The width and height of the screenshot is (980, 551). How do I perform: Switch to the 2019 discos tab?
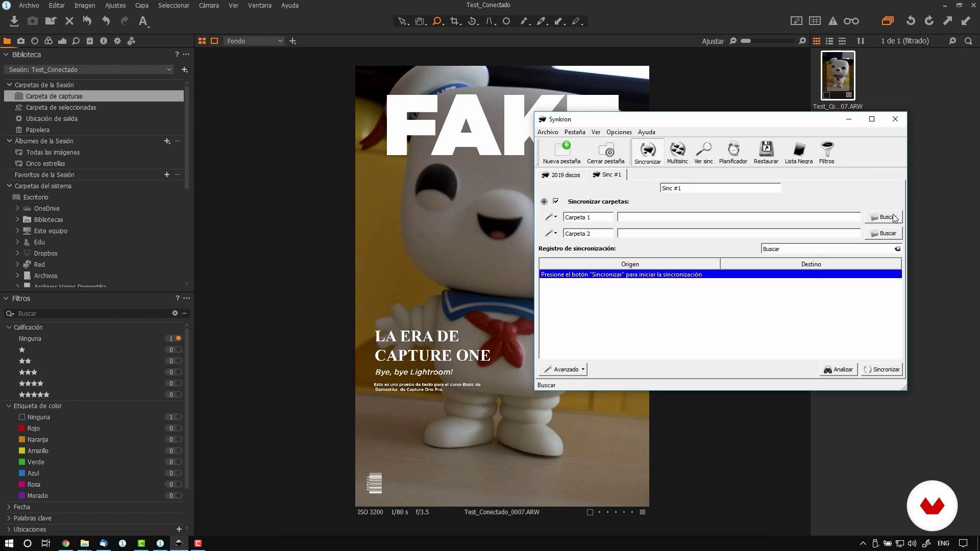561,174
